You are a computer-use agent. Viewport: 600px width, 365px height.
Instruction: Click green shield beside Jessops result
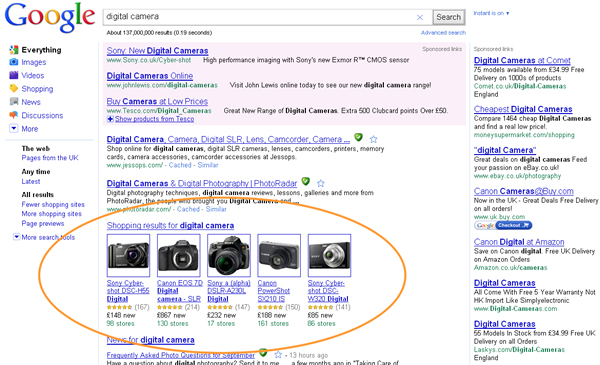click(358, 137)
